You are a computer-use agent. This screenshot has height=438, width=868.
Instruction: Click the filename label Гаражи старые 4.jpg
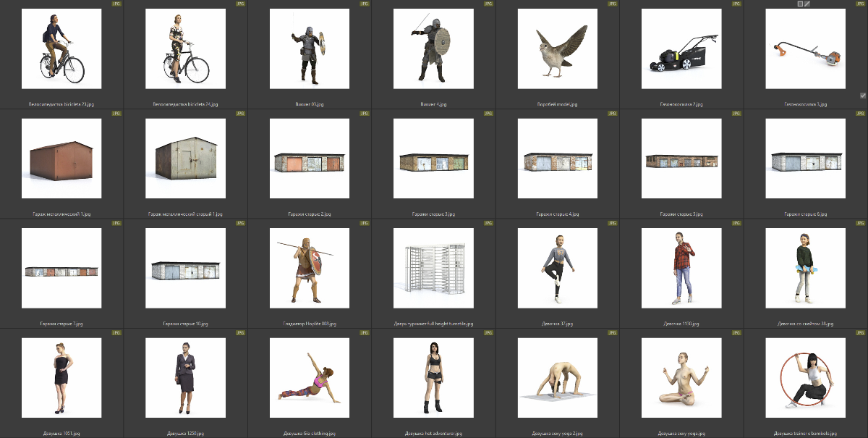point(558,214)
